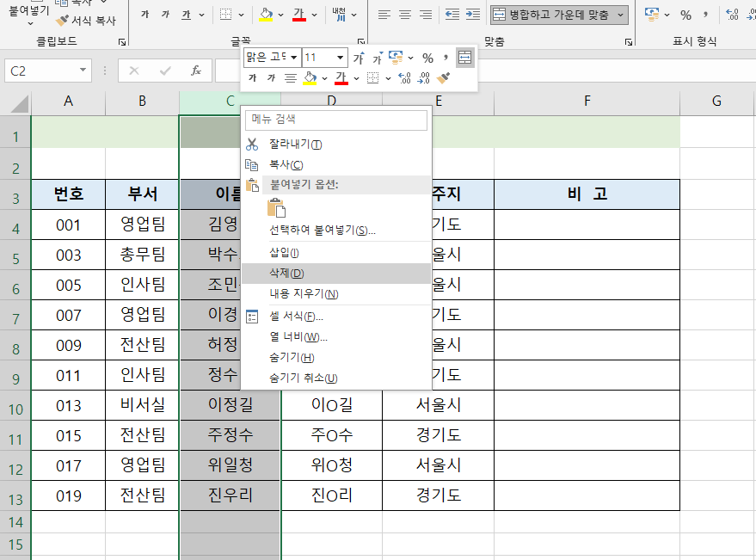Click the ribbon percent style icon
This screenshot has height=560, width=756.
pos(685,15)
